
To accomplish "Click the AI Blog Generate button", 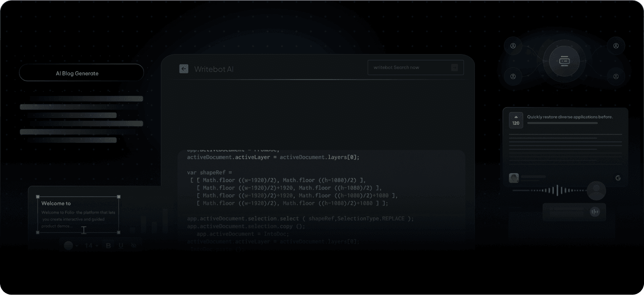I will (81, 73).
